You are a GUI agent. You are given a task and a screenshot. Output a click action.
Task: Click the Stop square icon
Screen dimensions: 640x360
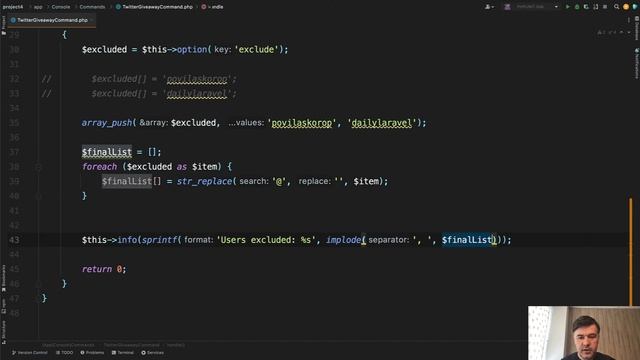[x=605, y=7]
